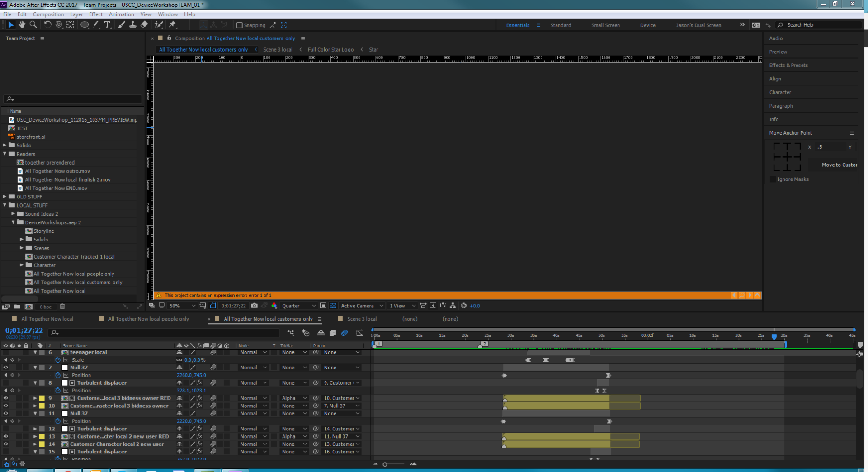Image resolution: width=868 pixels, height=472 pixels.
Task: Select the Zoom magnifier tool
Action: click(x=33, y=25)
